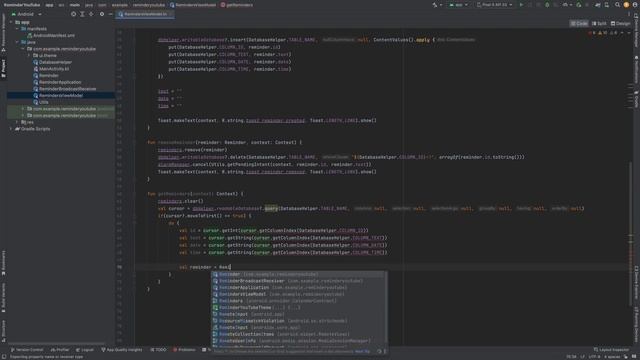Click 'val reminder' line in code editor
This screenshot has height=360, width=640.
(x=205, y=267)
